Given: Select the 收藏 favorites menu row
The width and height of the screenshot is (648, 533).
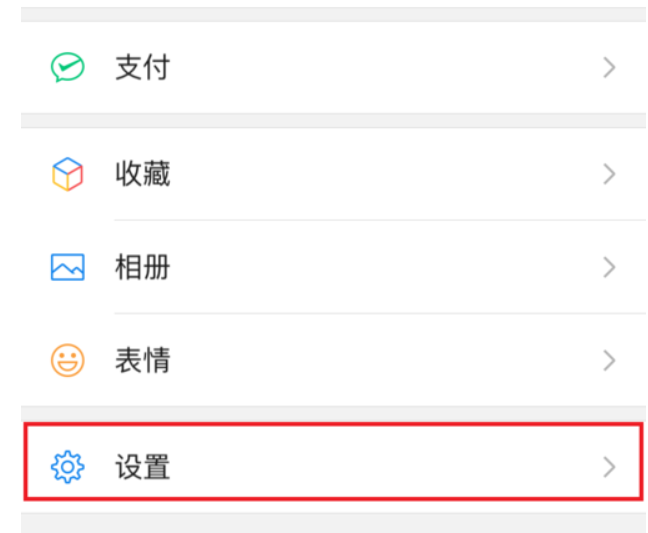Looking at the screenshot, I should (334, 174).
